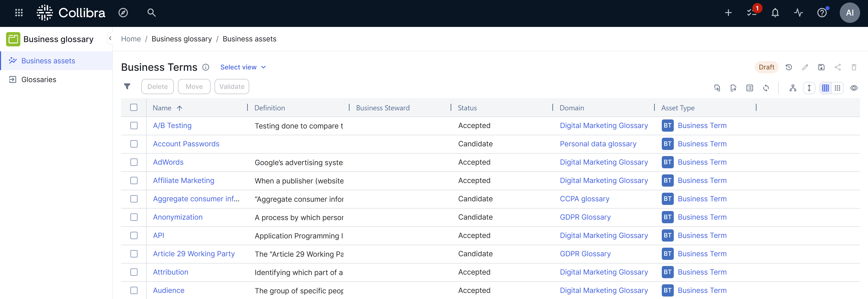Switch to table display mode
The image size is (868, 299).
coord(825,88)
